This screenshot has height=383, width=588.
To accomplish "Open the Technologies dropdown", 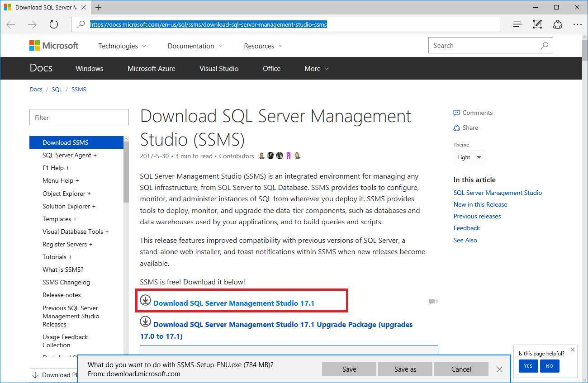I will click(122, 46).
